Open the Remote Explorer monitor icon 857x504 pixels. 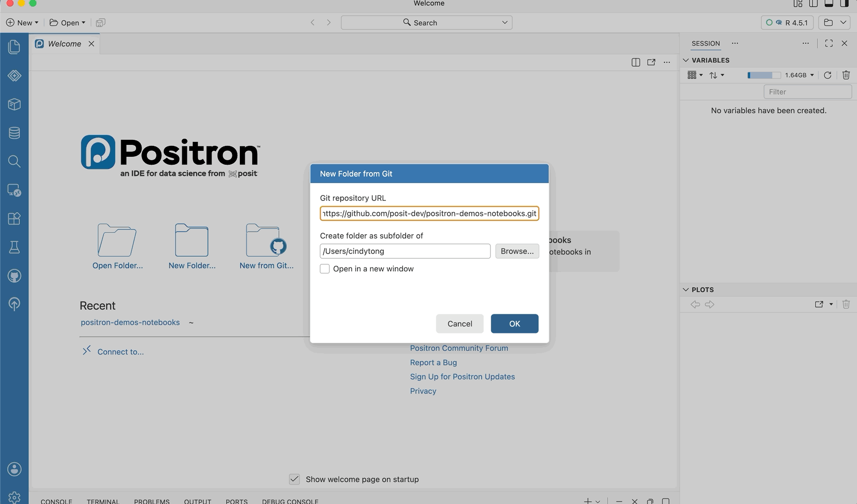14,190
